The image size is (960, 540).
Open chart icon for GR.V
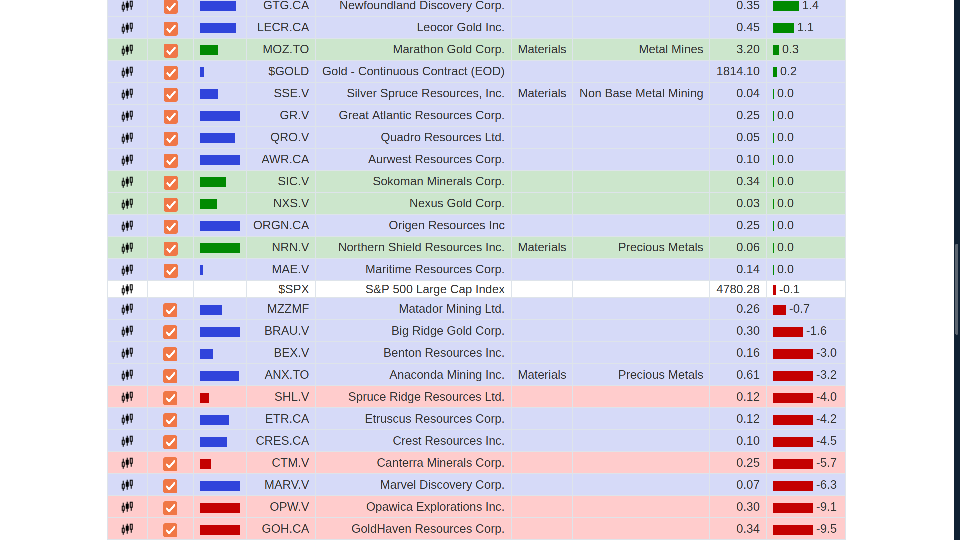[x=127, y=116]
